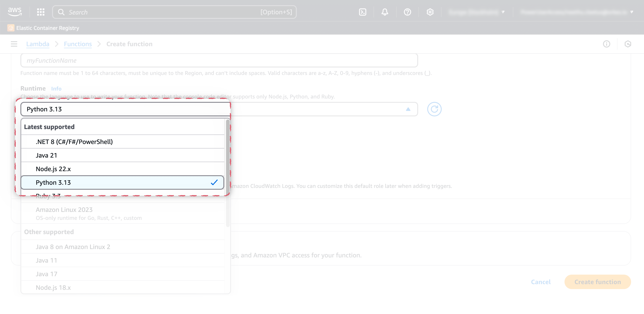
Task: Open the help question mark icon
Action: pyautogui.click(x=407, y=12)
